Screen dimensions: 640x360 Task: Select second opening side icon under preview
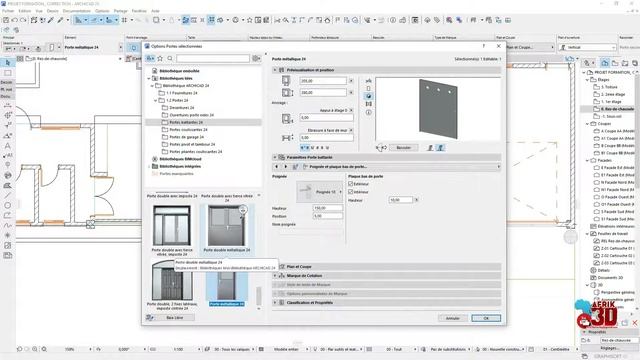point(440,147)
